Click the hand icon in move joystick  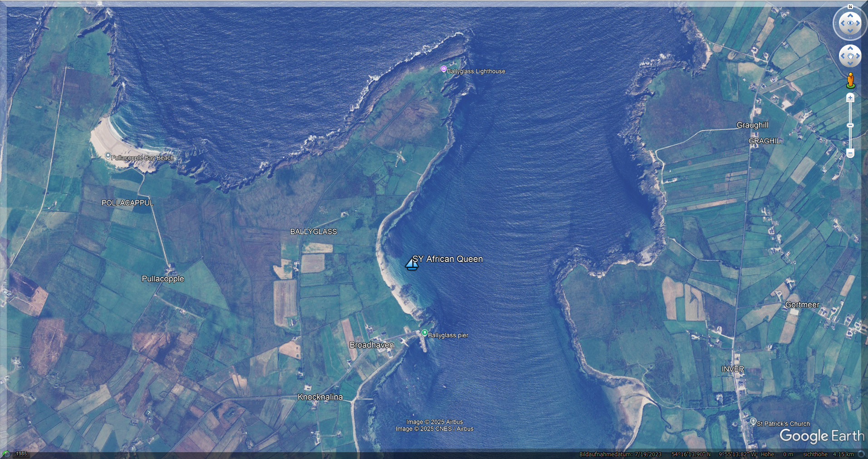(850, 56)
